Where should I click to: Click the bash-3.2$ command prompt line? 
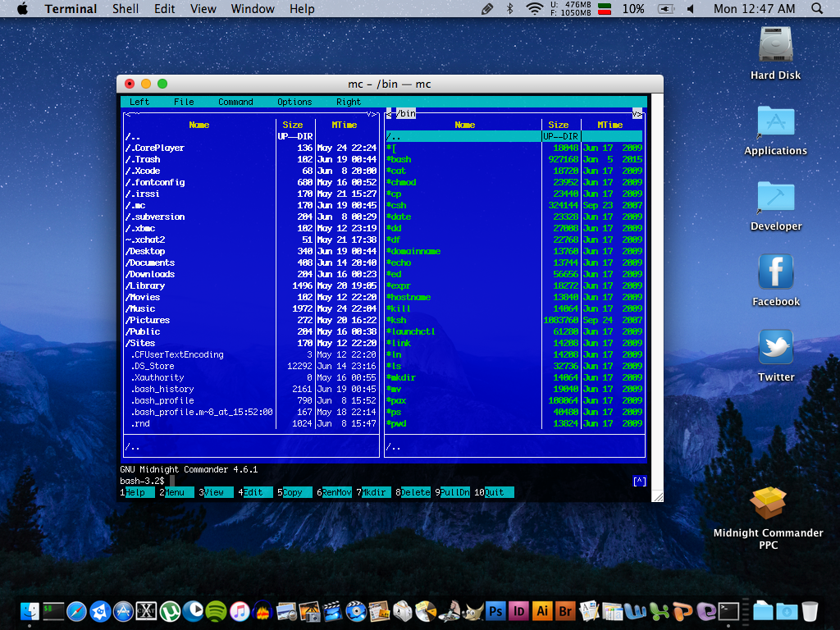coord(375,481)
